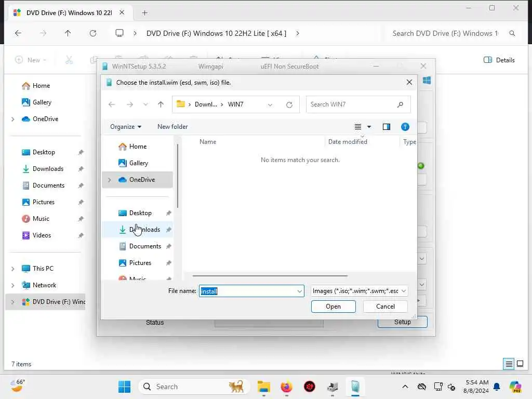Click the dialog's search magnifier icon
The image size is (532, 399).
pos(401,104)
